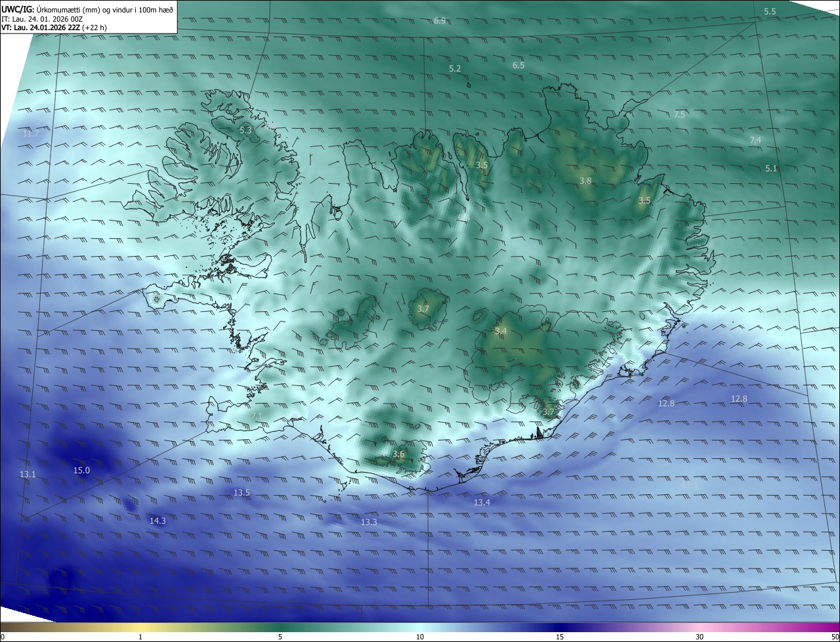Select the 11.7 value label
This screenshot has height=642, width=840.
31,133
